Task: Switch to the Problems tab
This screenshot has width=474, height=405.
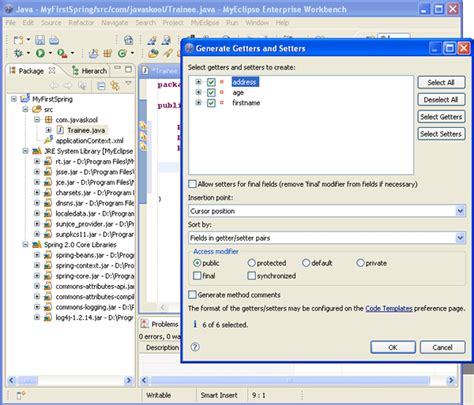Action: [x=159, y=324]
